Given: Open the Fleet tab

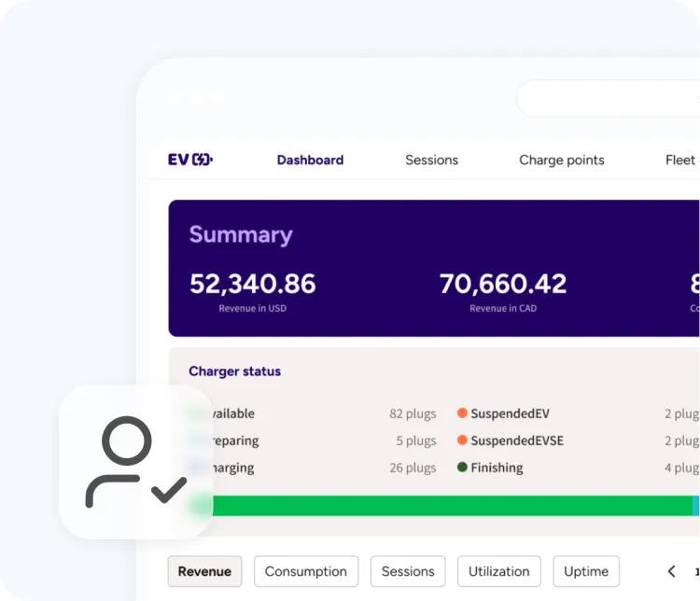Looking at the screenshot, I should tap(679, 160).
